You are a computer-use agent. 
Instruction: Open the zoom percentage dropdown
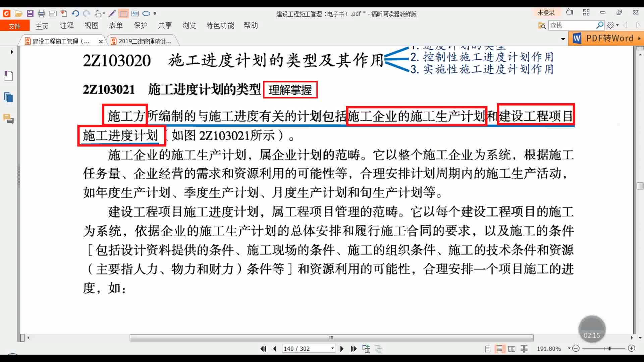(569, 348)
